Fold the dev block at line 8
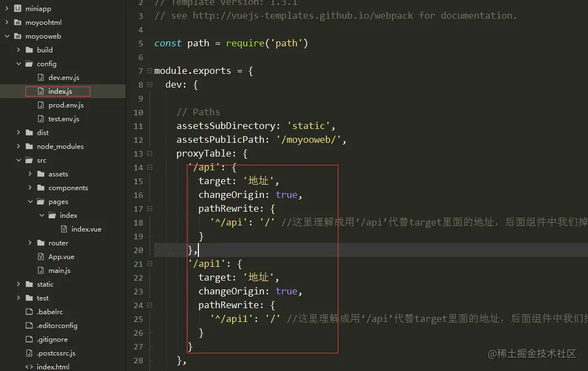The height and width of the screenshot is (371, 588). click(x=150, y=84)
